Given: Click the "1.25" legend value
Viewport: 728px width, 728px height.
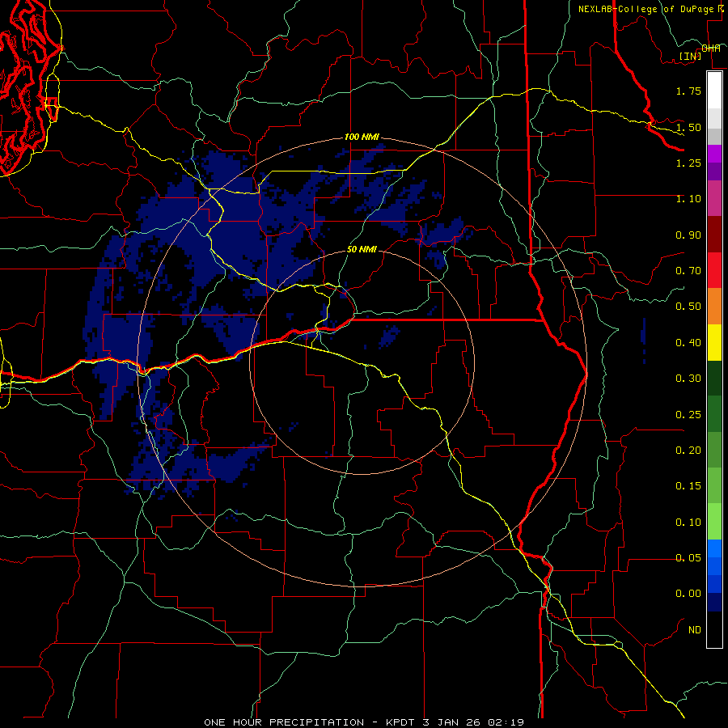Looking at the screenshot, I should pos(688,163).
